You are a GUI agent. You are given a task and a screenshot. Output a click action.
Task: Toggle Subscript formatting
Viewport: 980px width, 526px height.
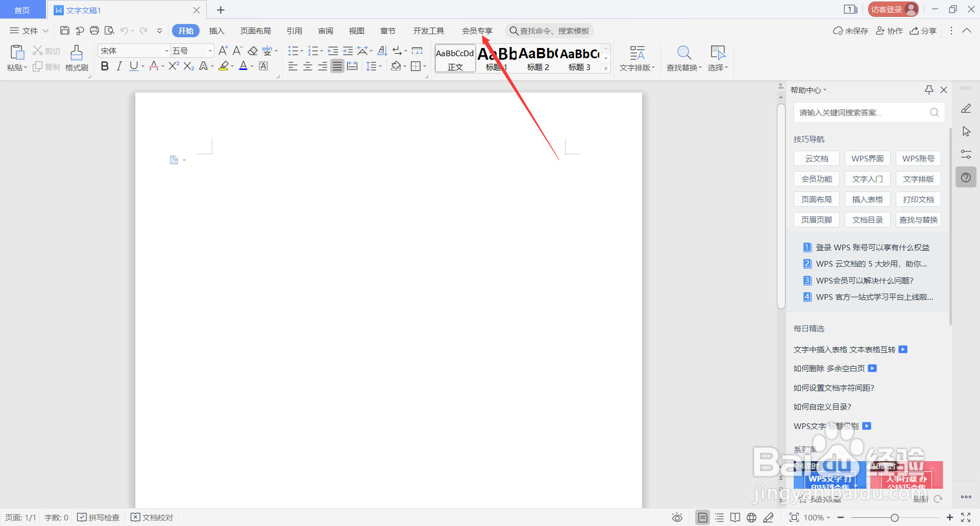pyautogui.click(x=189, y=66)
